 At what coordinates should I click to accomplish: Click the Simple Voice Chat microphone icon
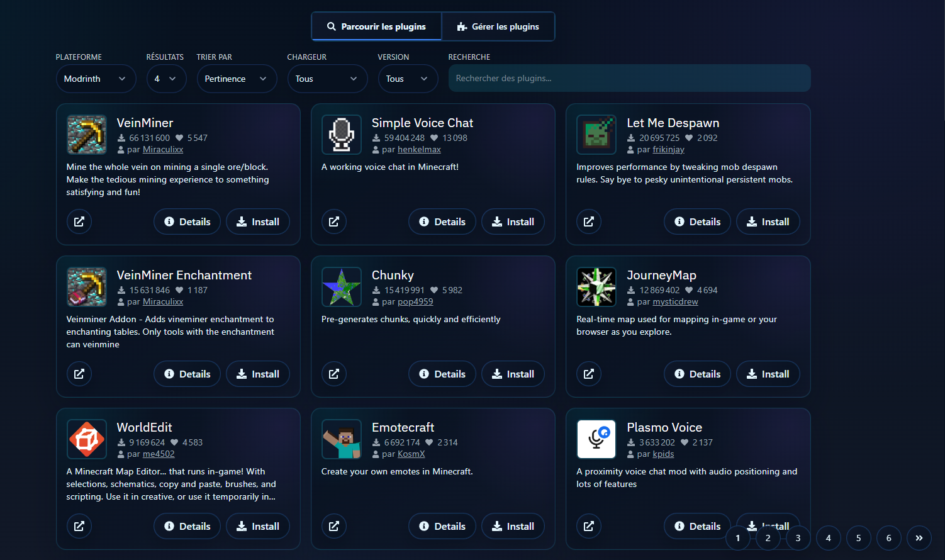[x=342, y=135]
